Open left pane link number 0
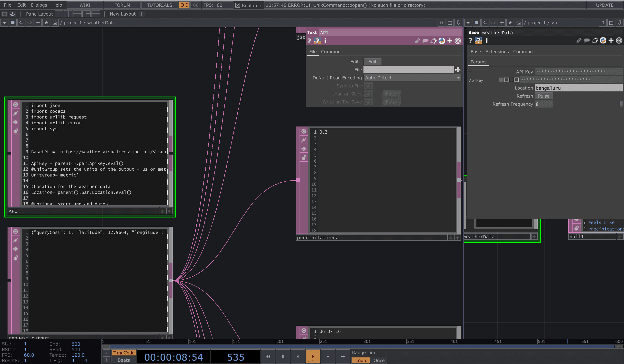Screen dimensions: 624x364 [441, 23]
